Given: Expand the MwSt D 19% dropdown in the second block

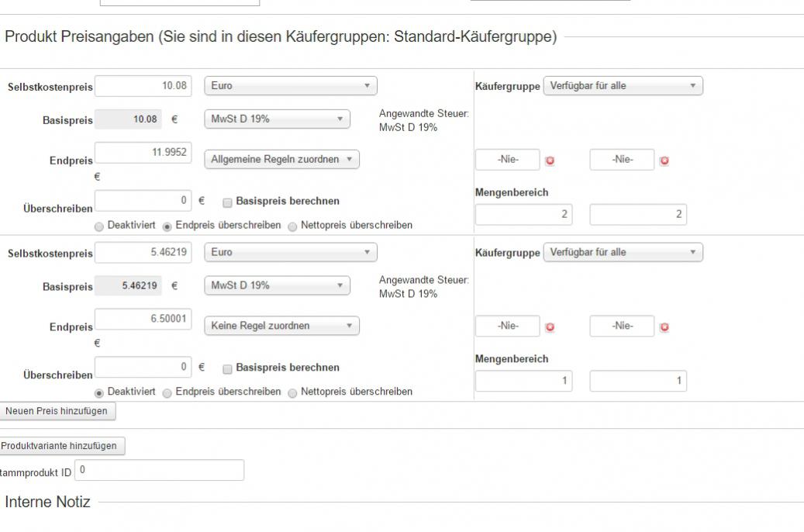Looking at the screenshot, I should pyautogui.click(x=277, y=285).
